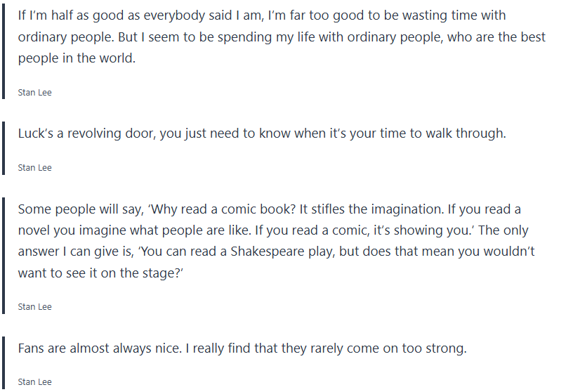Click the quote starting "Luck's a revolving door"

pyautogui.click(x=261, y=133)
